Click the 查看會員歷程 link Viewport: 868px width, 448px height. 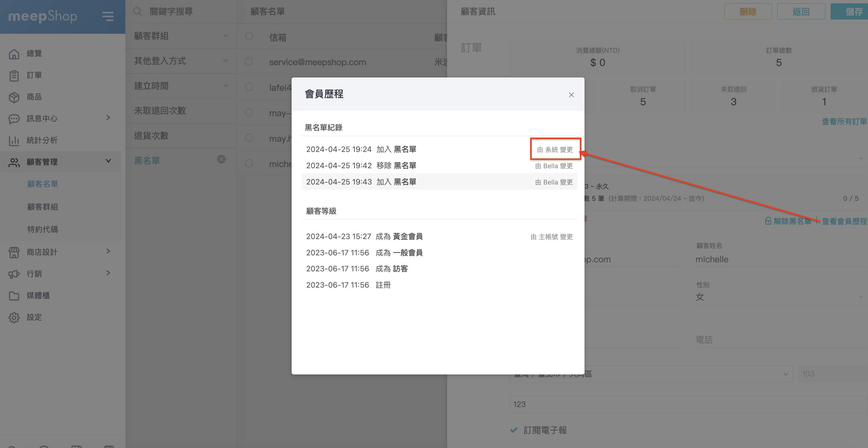(844, 221)
